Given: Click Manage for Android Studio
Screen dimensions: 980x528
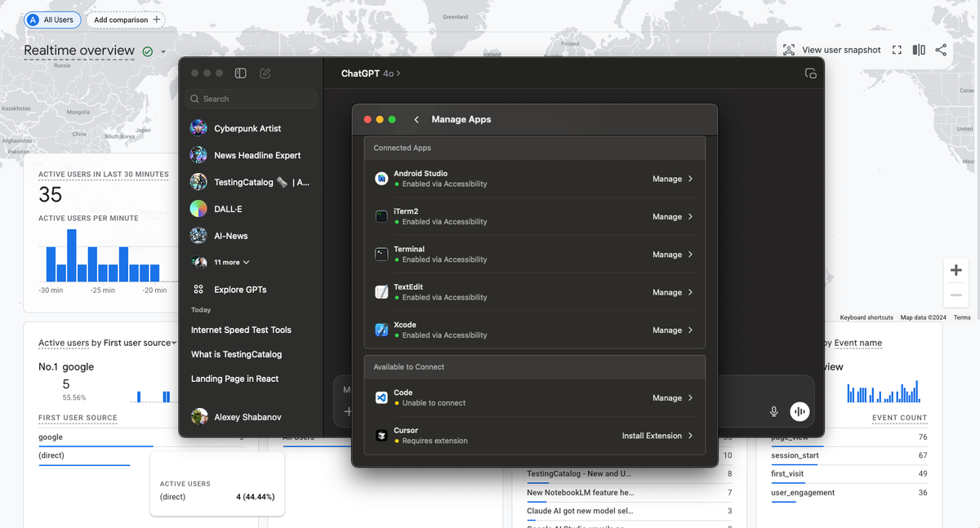Looking at the screenshot, I should pos(672,179).
